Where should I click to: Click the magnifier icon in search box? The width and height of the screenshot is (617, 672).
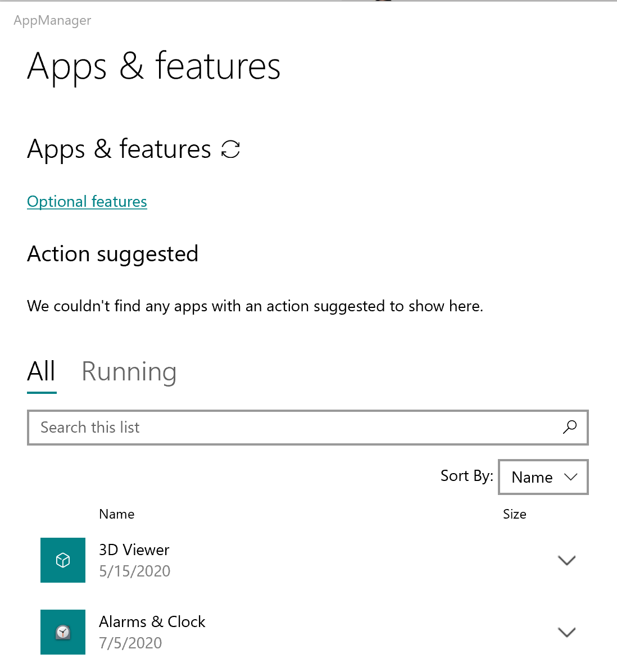click(x=570, y=427)
